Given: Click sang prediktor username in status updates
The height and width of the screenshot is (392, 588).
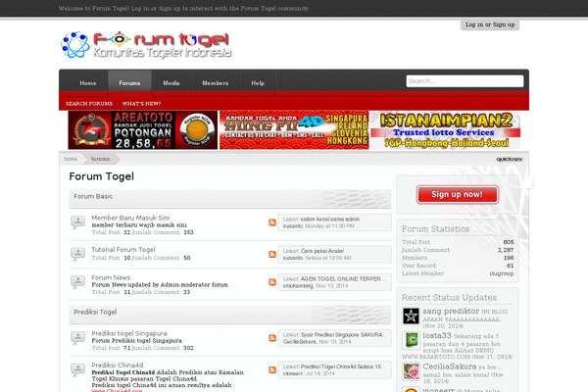Looking at the screenshot, I should [x=451, y=311].
